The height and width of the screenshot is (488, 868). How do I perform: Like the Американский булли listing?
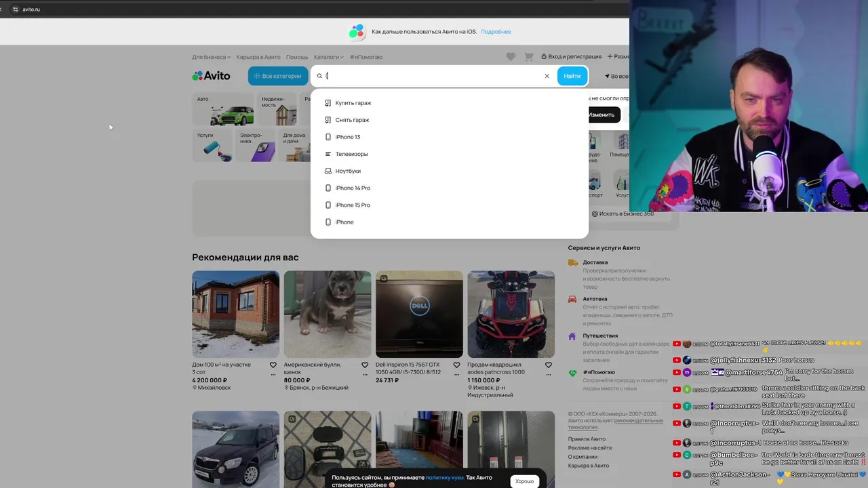click(365, 365)
